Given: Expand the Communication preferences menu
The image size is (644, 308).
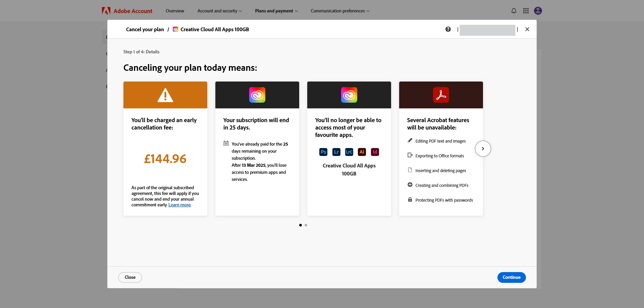Looking at the screenshot, I should tap(340, 11).
